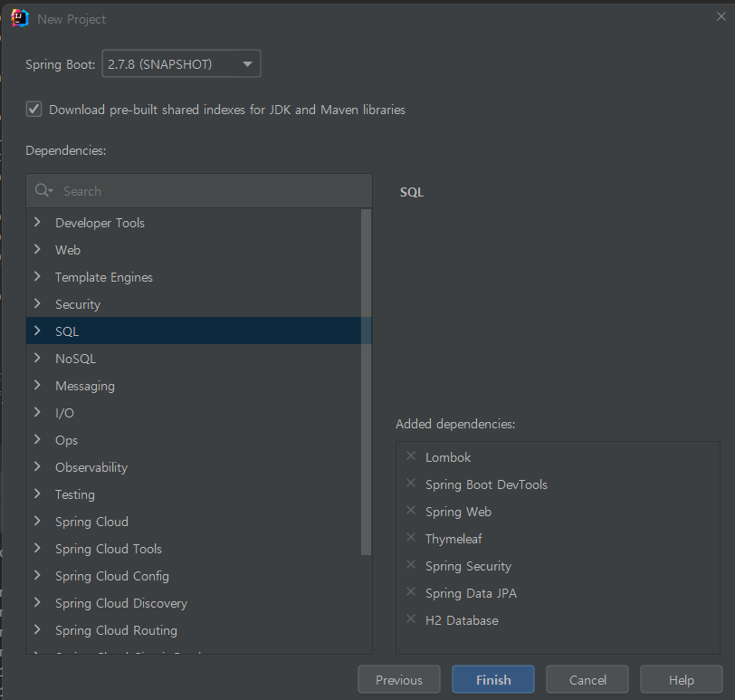This screenshot has height=700, width=735.
Task: Click the IntelliJ IDEA logo icon
Action: (20, 19)
